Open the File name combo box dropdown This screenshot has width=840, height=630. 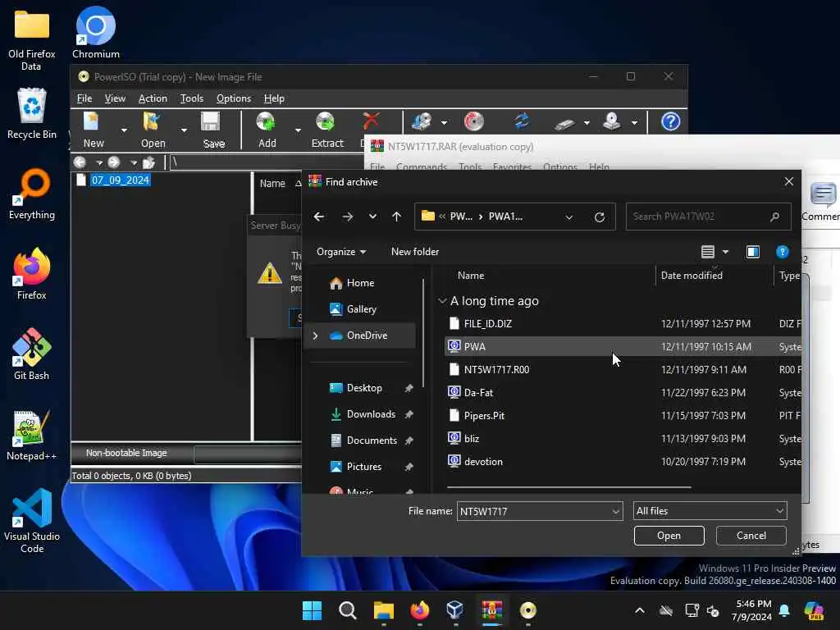[x=615, y=512]
